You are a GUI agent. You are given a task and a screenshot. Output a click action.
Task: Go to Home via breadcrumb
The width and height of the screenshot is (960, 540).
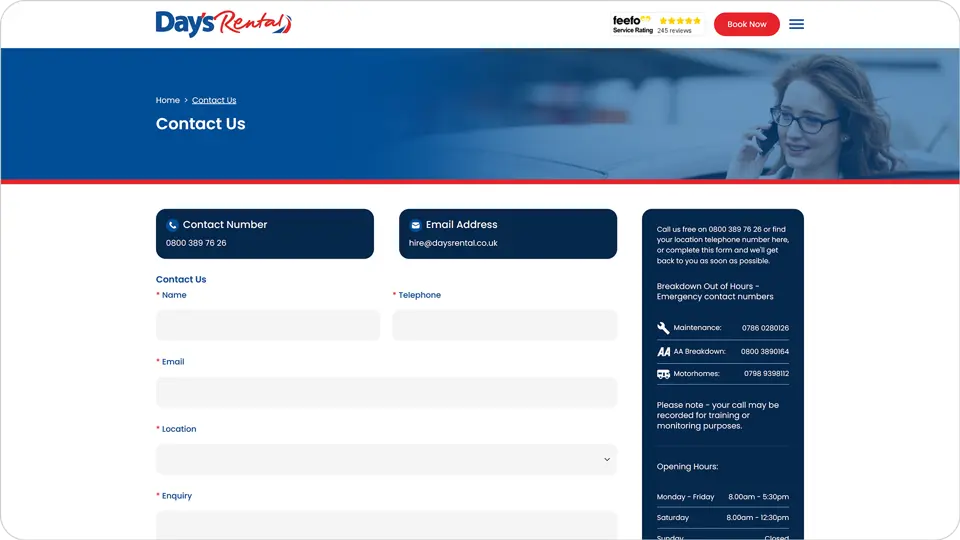167,100
